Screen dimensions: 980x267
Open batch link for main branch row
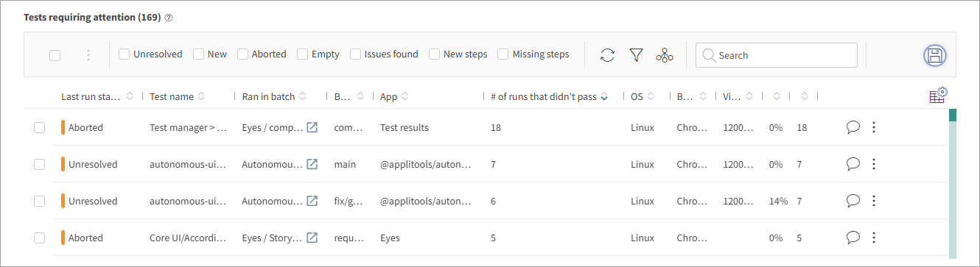point(312,164)
